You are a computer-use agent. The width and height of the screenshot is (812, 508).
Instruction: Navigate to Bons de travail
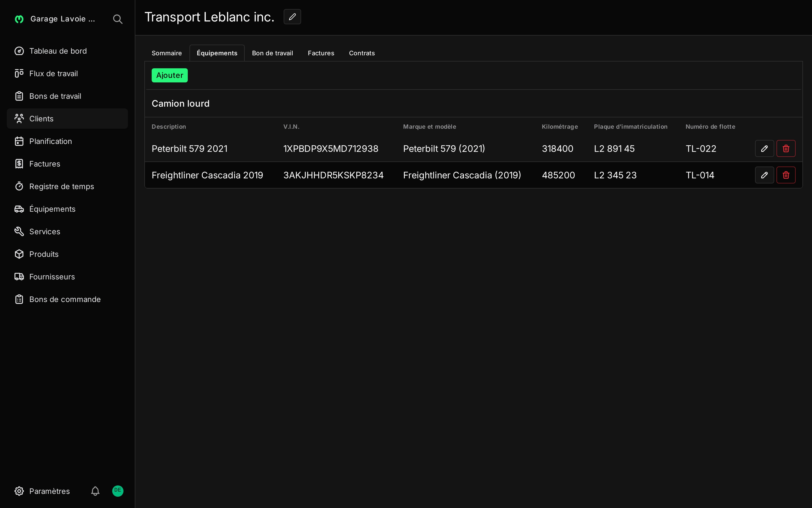coord(67,96)
